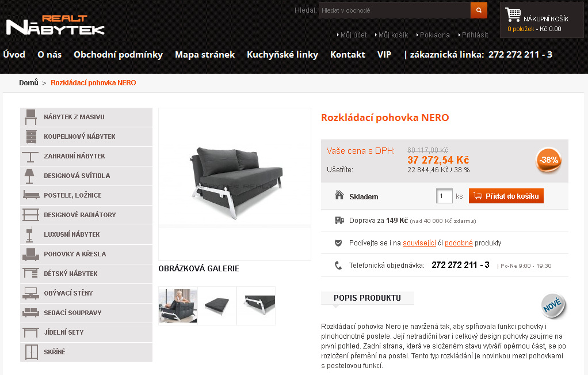588x375 pixels.
Task: Open the bed icon for Postele, ložnice
Action: click(x=30, y=195)
